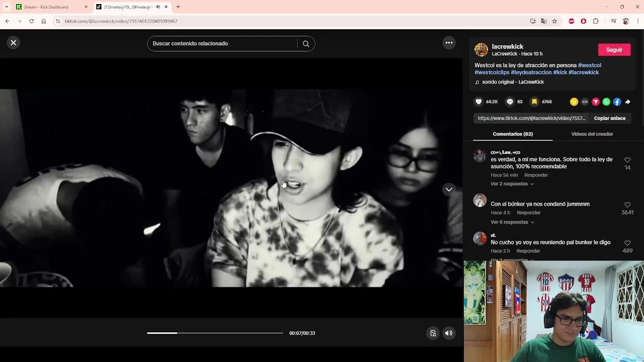This screenshot has height=362, width=644.
Task: Click the embed code icon
Action: [585, 102]
